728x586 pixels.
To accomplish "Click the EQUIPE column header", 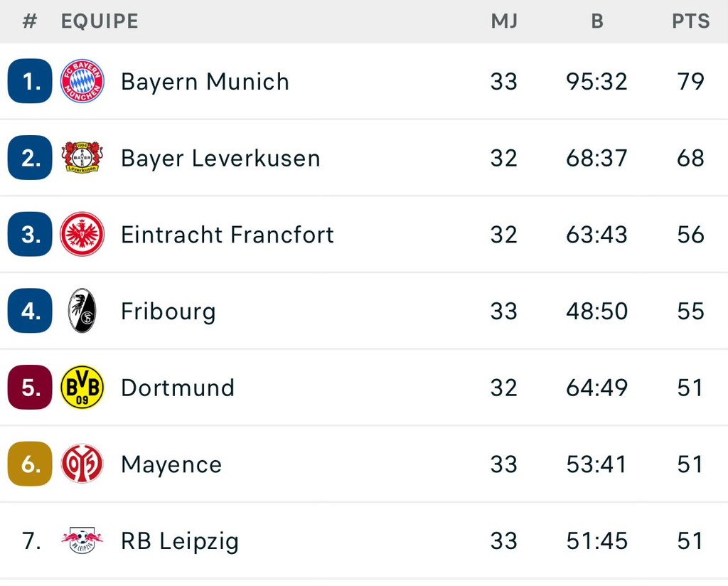I will [100, 21].
